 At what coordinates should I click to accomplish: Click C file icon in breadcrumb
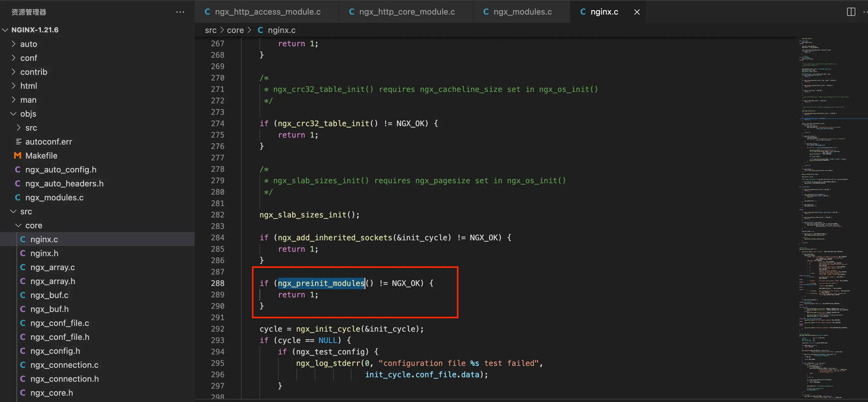click(260, 30)
